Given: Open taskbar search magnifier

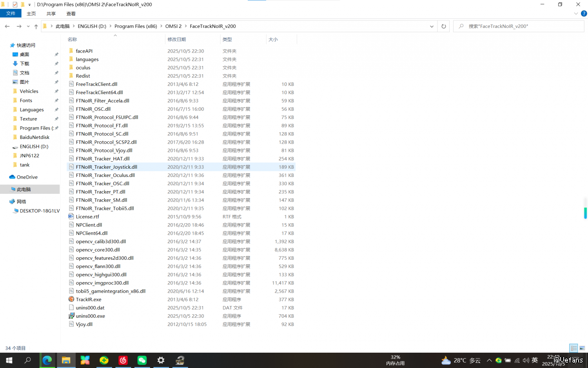Looking at the screenshot, I should 28,360.
